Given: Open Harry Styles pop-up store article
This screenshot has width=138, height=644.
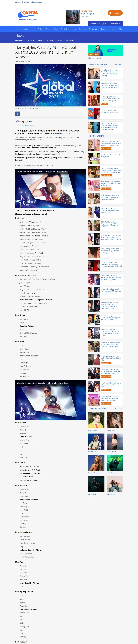Looking at the screenshot, I should tap(111, 318).
